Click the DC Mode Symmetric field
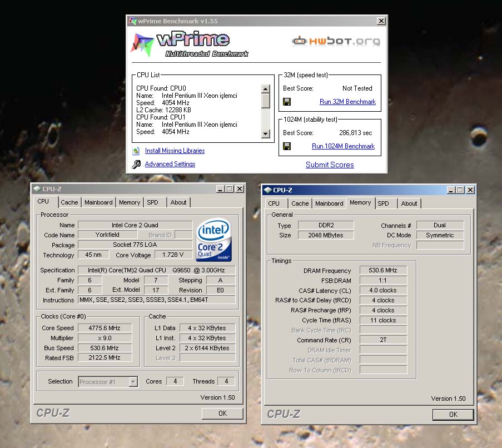Image resolution: width=502 pixels, height=448 pixels. (x=440, y=235)
